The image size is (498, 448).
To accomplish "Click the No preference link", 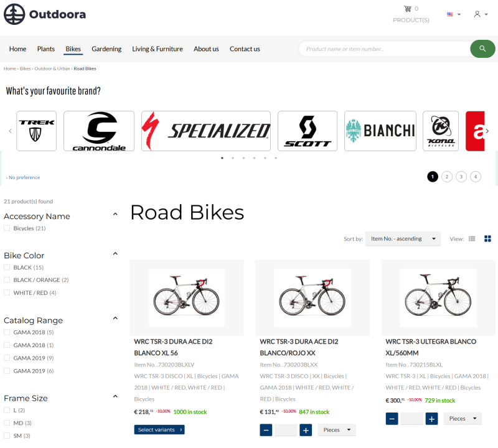I will [23, 177].
